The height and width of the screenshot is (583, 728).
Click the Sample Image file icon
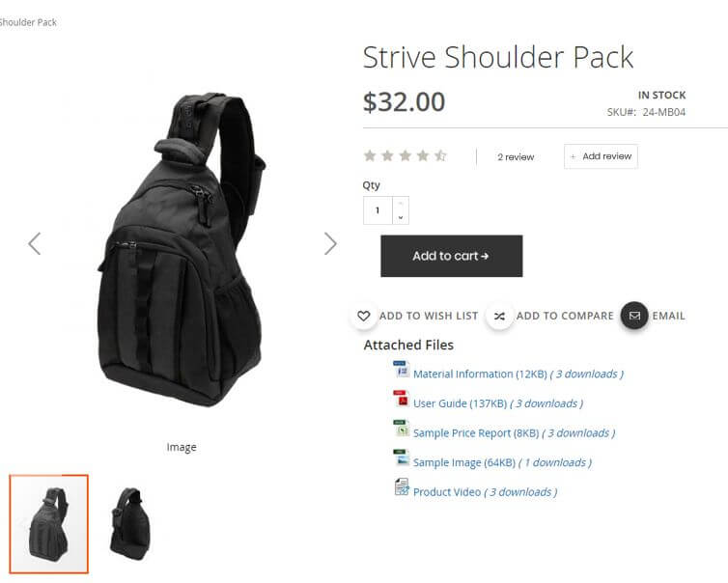point(401,458)
